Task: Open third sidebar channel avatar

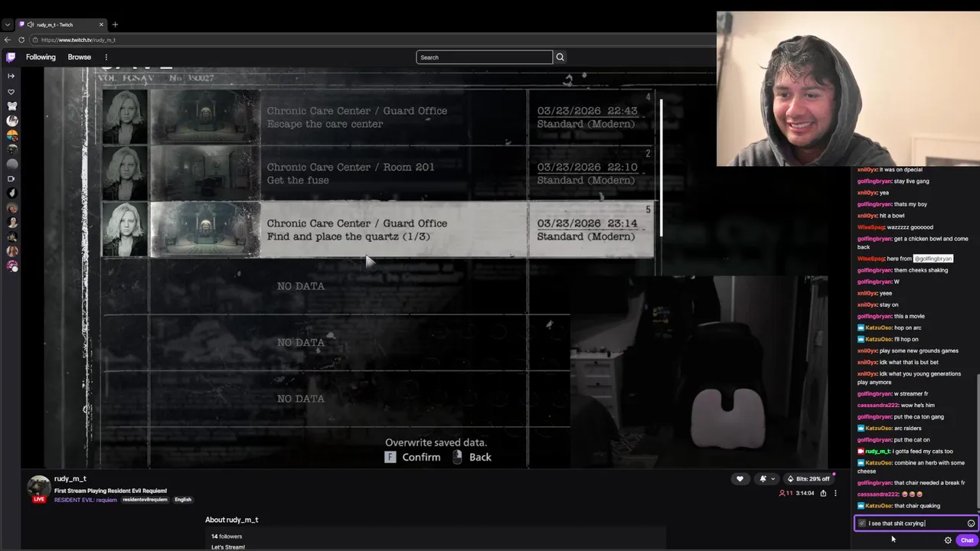Action: click(x=11, y=135)
